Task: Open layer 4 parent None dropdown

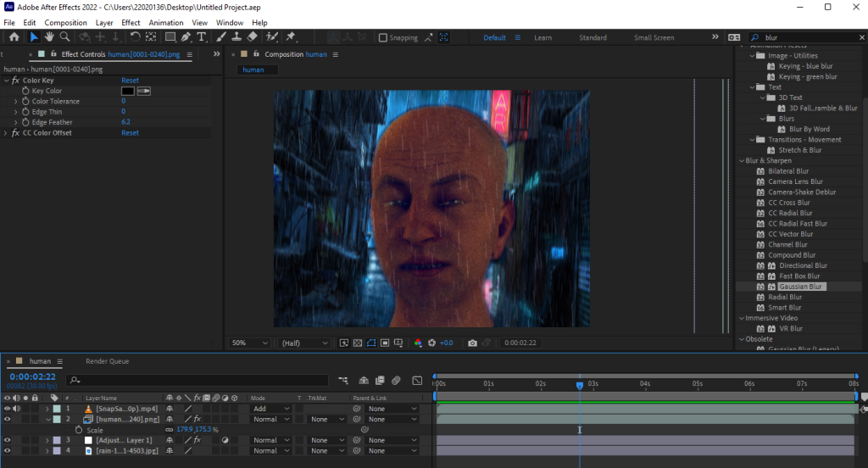Action: pos(392,451)
